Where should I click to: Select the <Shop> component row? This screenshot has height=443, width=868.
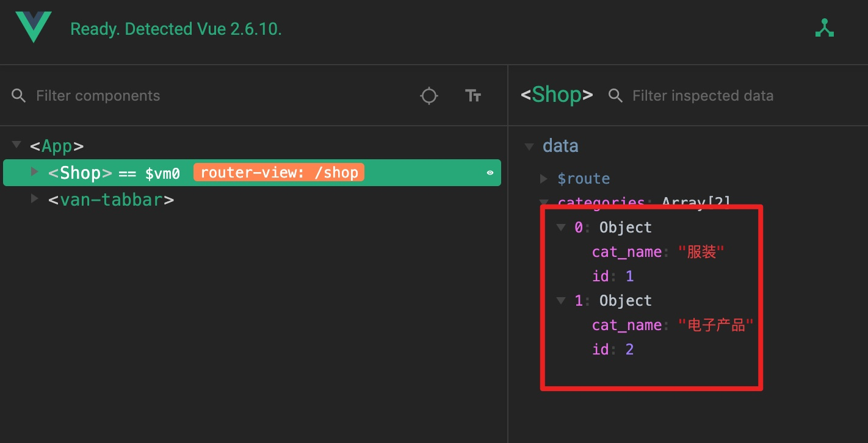(252, 173)
